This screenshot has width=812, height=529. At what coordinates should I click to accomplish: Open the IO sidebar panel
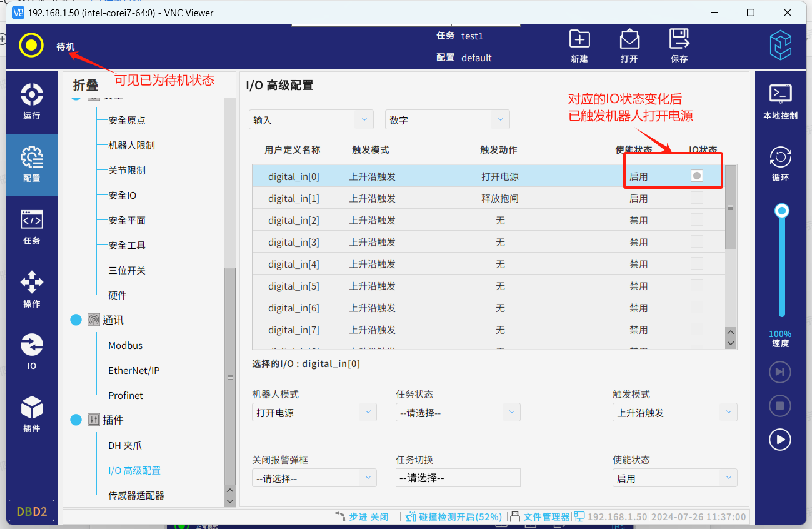pos(31,351)
